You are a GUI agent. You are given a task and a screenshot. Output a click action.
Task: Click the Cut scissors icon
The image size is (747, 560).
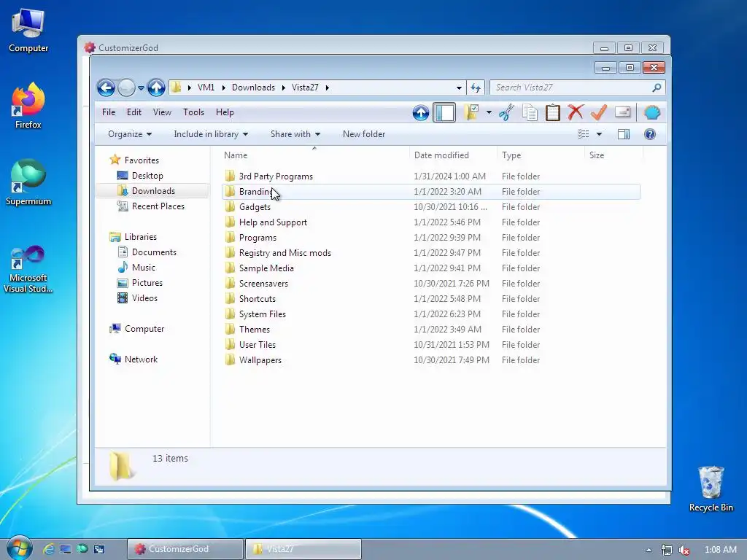(507, 113)
